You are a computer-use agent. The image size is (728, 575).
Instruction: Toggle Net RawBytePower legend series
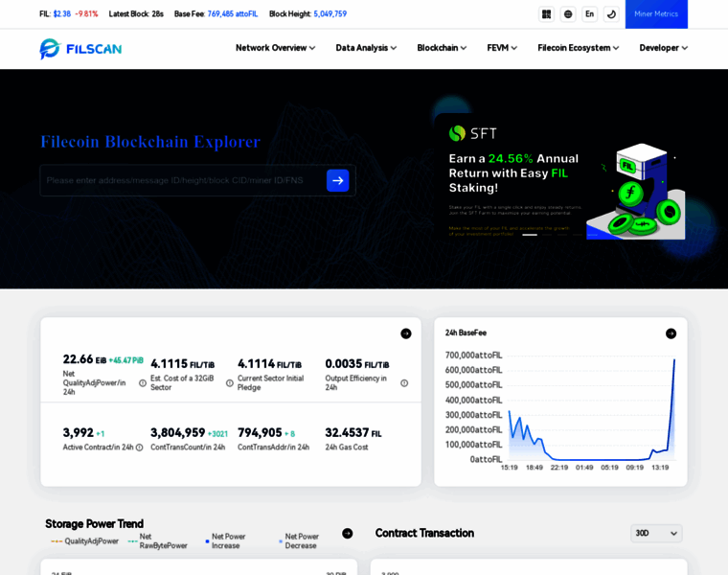[158, 541]
